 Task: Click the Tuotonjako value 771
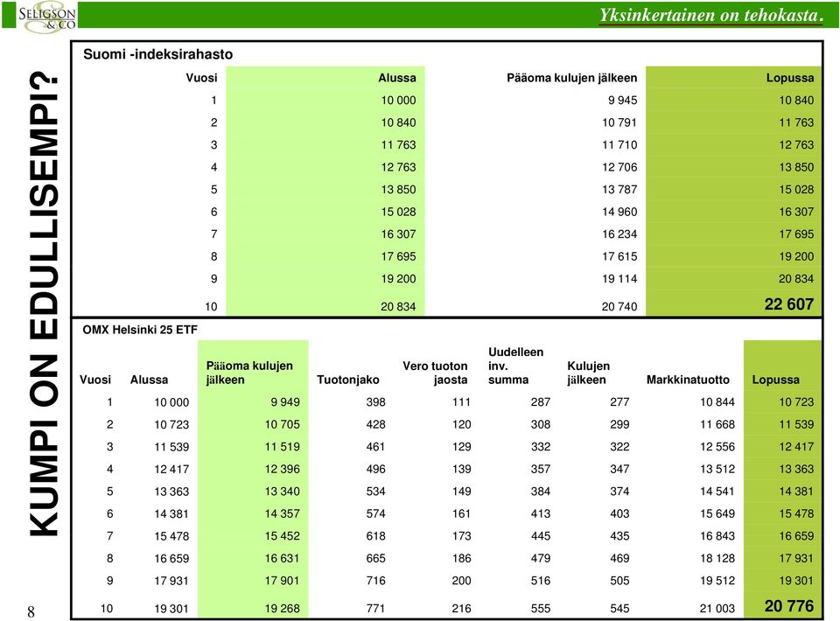click(x=376, y=609)
